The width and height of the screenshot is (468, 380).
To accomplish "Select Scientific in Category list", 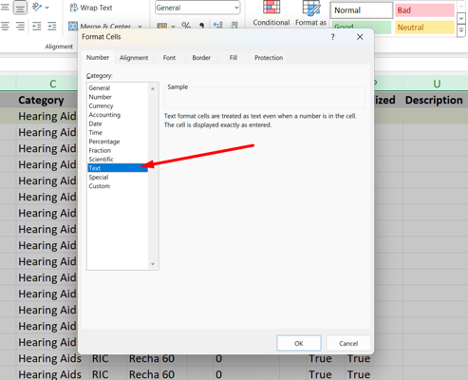I will pos(118,159).
